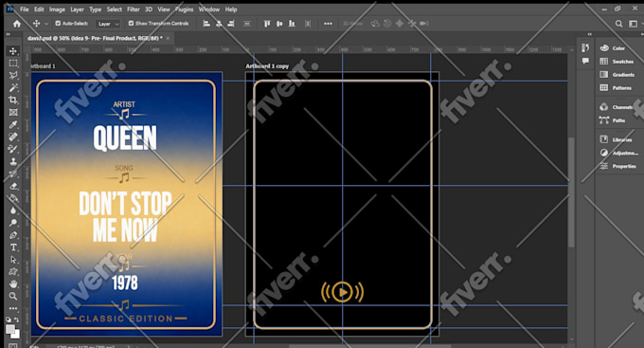
Task: Open the Layer menu
Action: tap(77, 9)
